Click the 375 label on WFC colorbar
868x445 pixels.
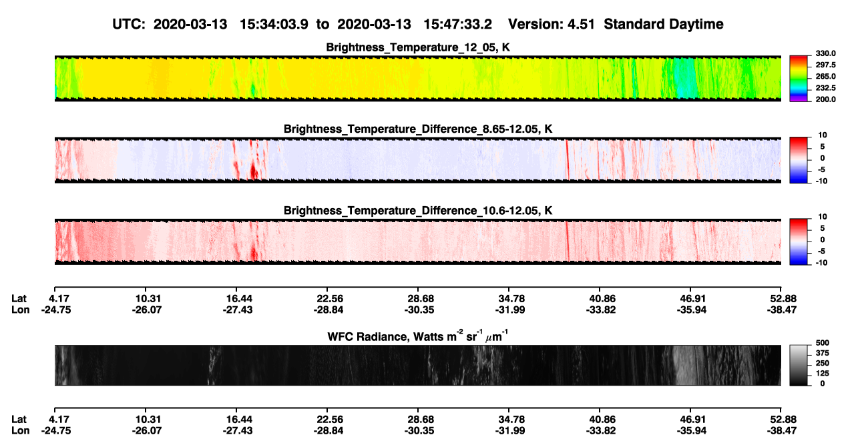click(x=822, y=353)
